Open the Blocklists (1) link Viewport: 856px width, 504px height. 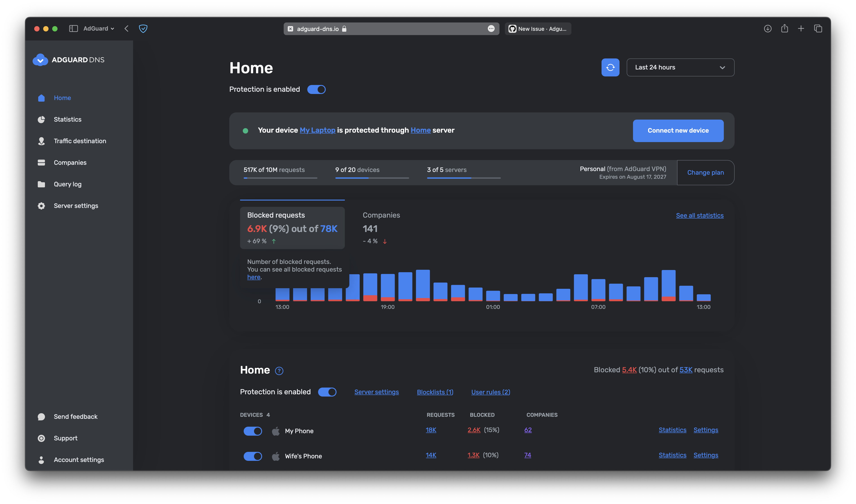click(x=435, y=392)
